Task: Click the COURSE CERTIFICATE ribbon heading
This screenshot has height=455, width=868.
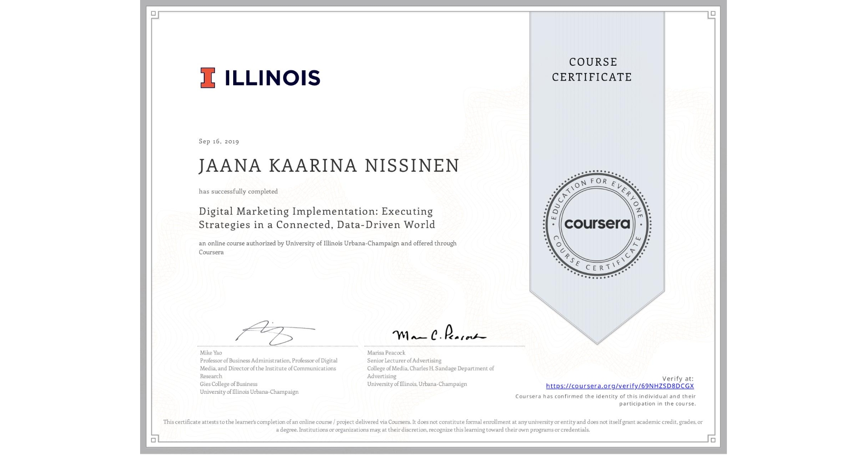Action: point(592,69)
